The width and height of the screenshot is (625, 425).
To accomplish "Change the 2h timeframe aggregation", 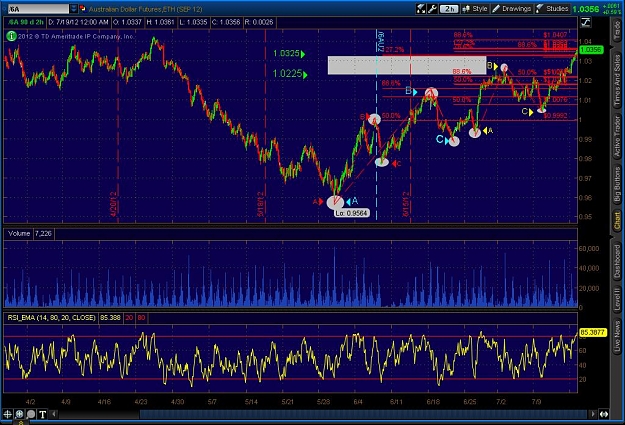I will [x=450, y=8].
